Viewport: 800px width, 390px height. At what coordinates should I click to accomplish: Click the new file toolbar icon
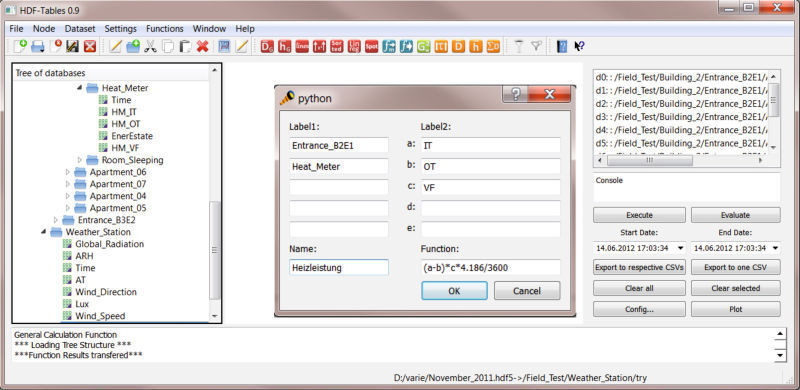pos(19,46)
